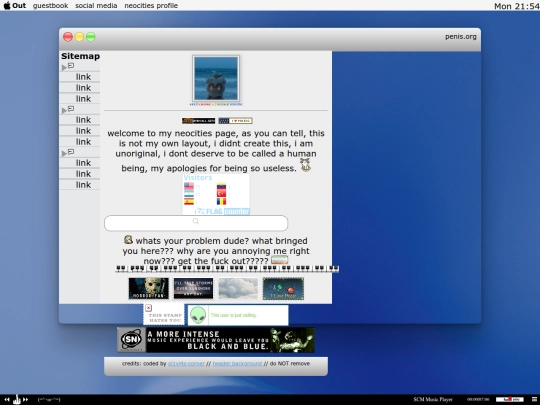Click 'This user is just visiting' text

pos(233,315)
